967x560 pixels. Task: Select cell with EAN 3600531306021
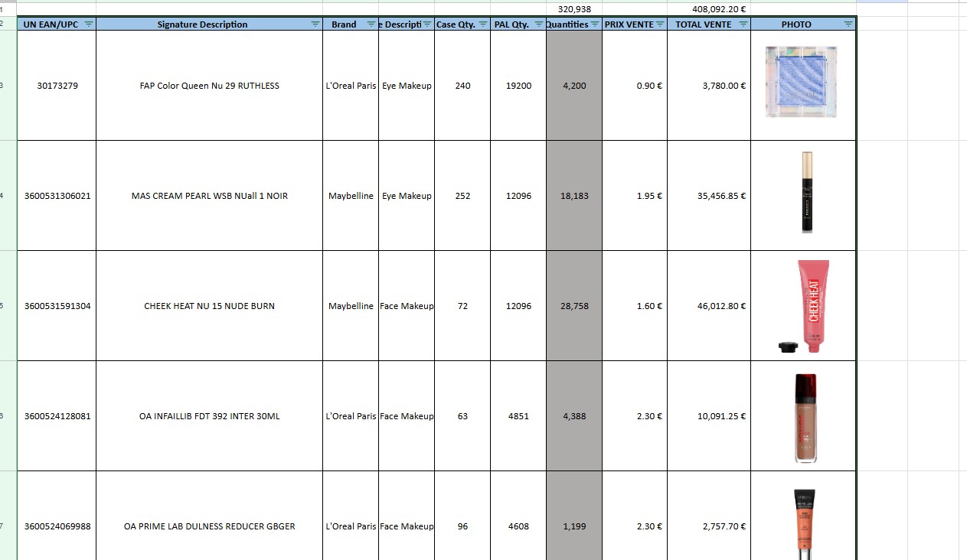click(x=57, y=196)
